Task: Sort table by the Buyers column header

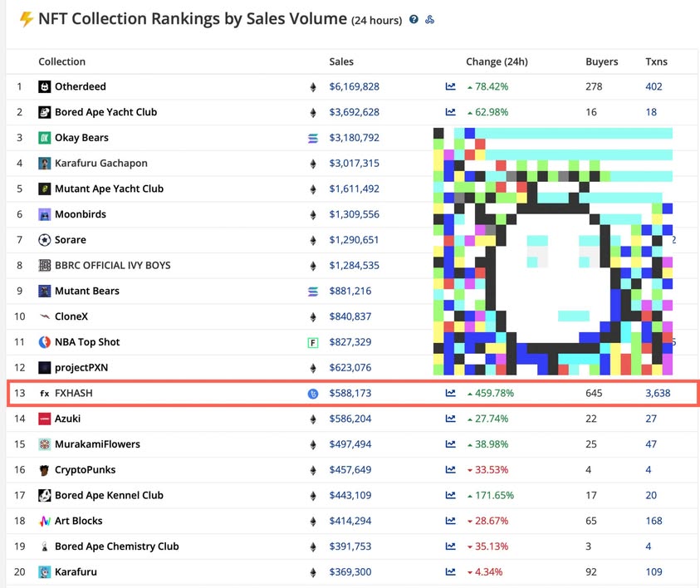Action: 601,61
